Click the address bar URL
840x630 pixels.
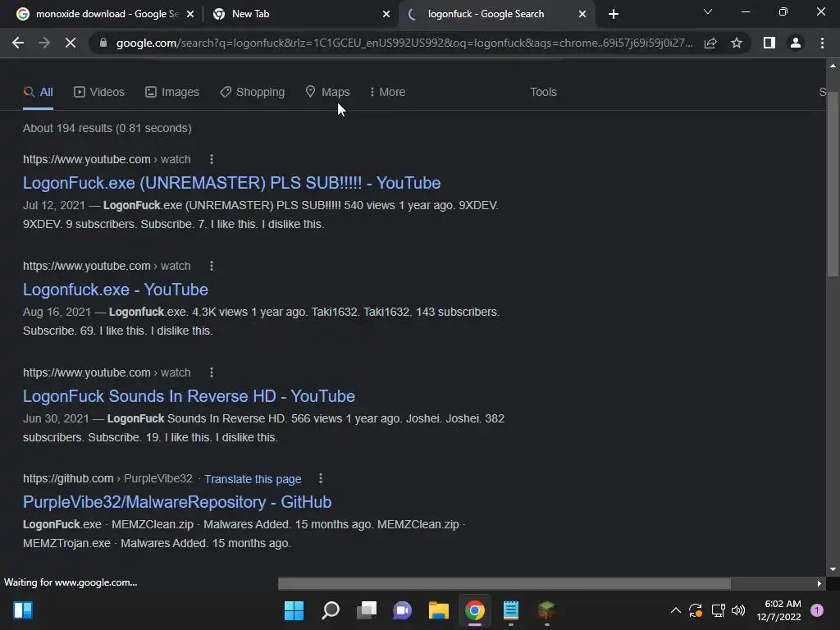[x=404, y=43]
